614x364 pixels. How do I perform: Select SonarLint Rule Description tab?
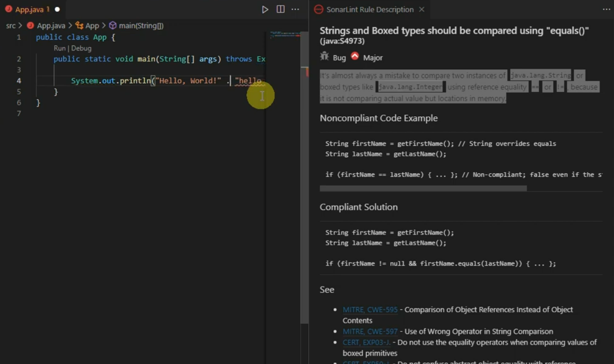[x=370, y=9]
